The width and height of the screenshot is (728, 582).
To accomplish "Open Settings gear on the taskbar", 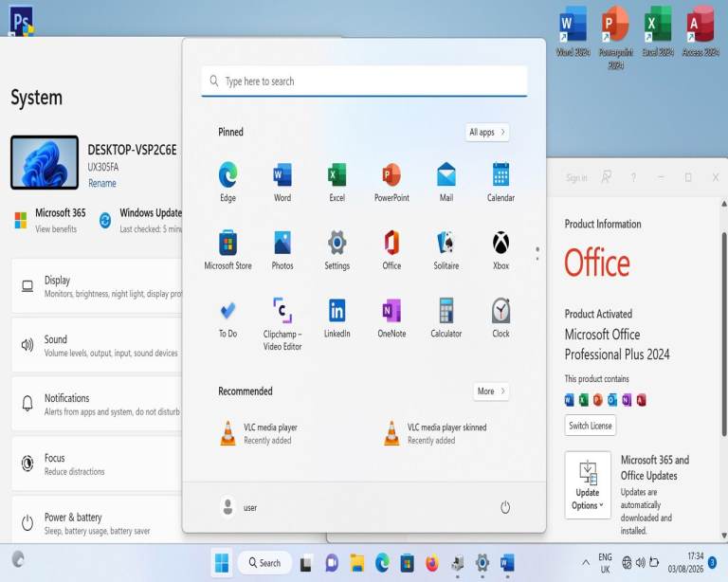I will point(482,563).
